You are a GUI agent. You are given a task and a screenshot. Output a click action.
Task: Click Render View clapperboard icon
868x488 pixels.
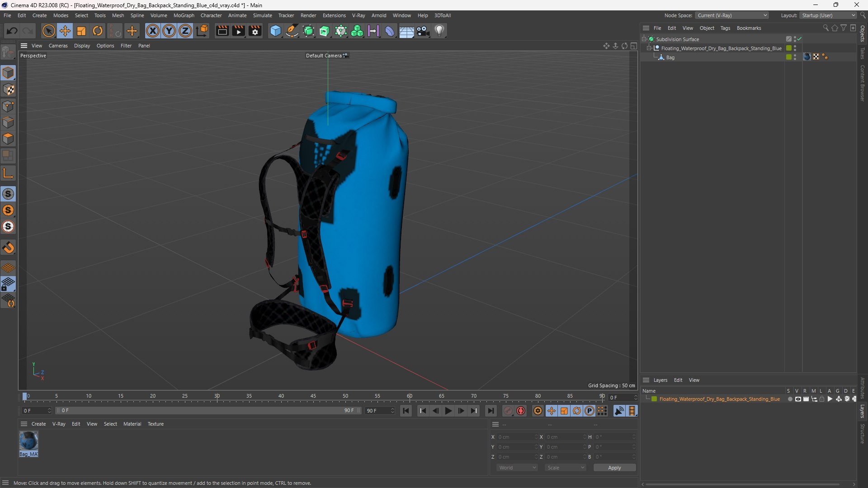(222, 31)
